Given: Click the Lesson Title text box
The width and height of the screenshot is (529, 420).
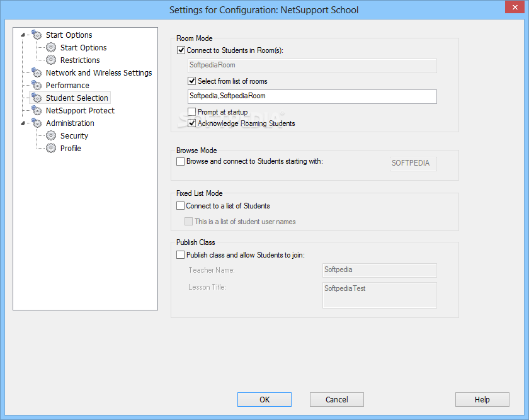Looking at the screenshot, I should click(x=380, y=295).
